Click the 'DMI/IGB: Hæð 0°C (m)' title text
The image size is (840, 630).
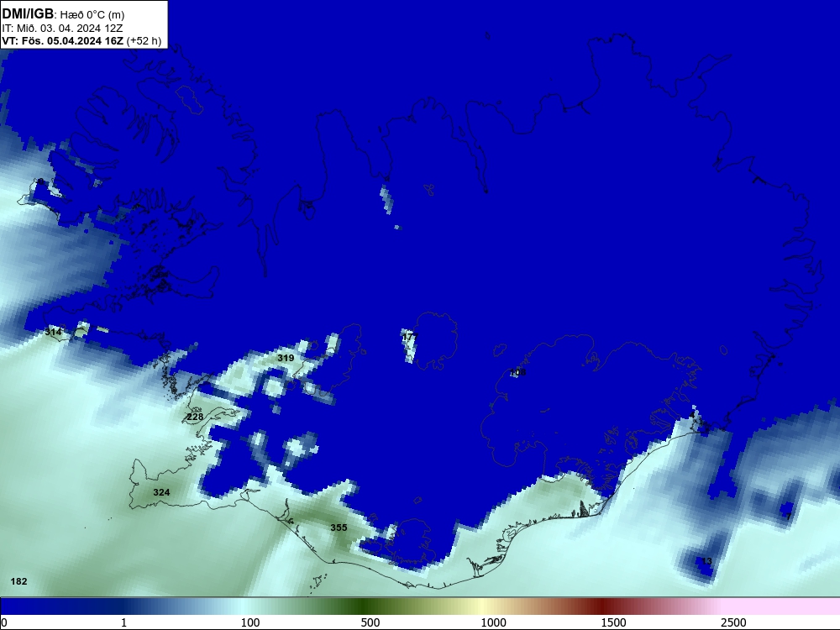(x=63, y=14)
